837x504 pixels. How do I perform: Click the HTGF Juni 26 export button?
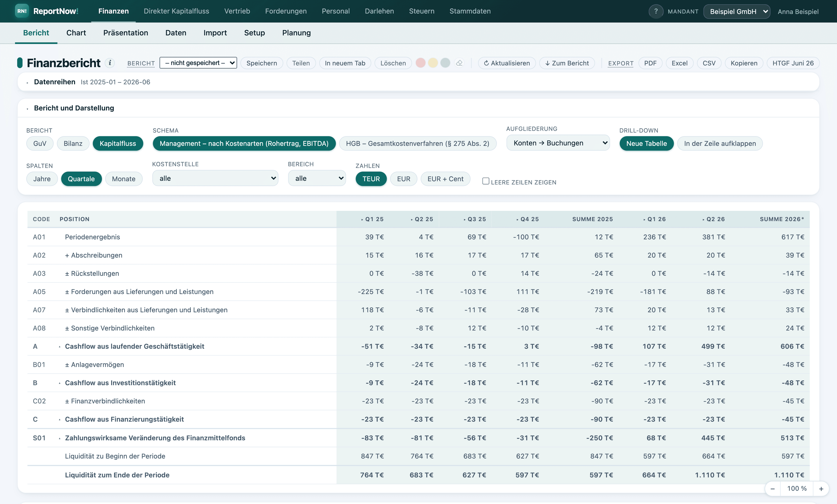pos(793,63)
